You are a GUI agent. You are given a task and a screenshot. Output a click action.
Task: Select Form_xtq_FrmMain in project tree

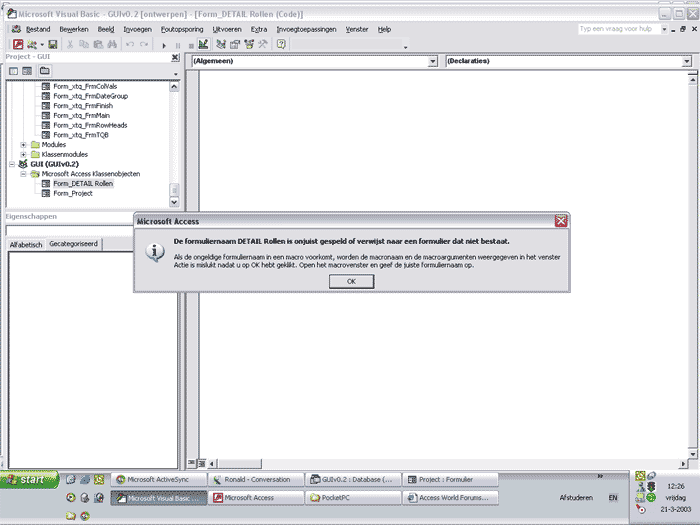[81, 116]
